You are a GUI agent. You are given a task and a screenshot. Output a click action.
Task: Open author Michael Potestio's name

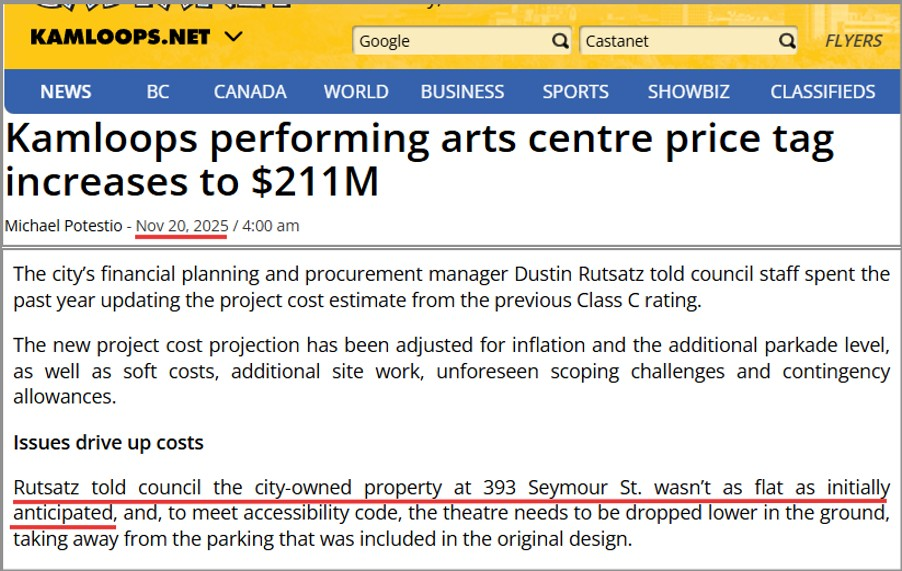tap(63, 226)
